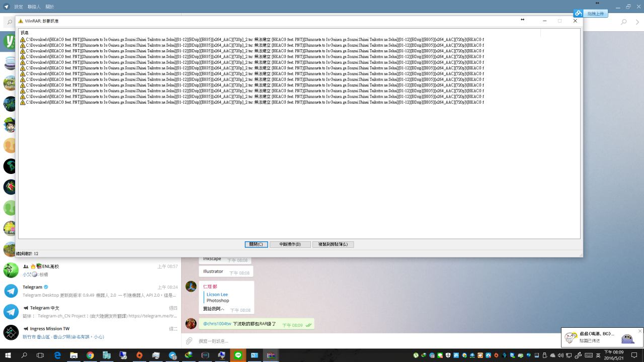This screenshot has height=362, width=644.
Task: Click the network tray icon
Action: click(x=569, y=355)
